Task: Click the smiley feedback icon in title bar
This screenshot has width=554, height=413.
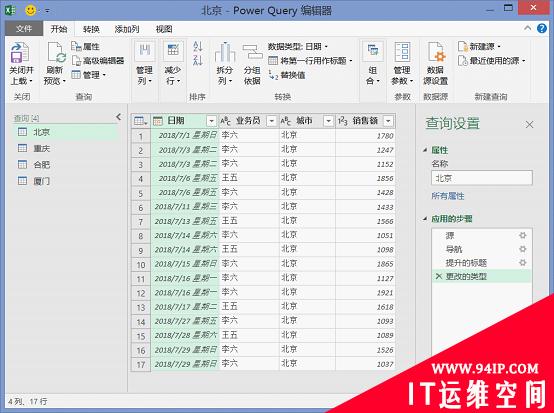Action: (x=30, y=10)
